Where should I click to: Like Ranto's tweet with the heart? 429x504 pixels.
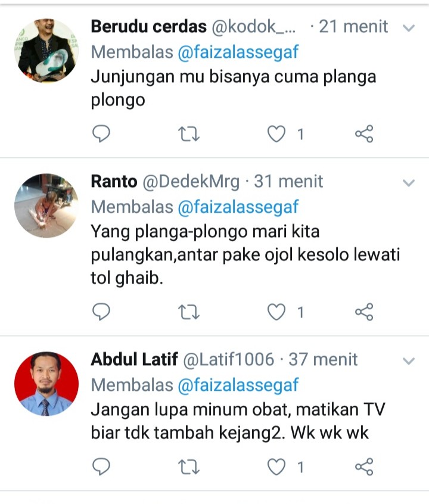tap(276, 312)
